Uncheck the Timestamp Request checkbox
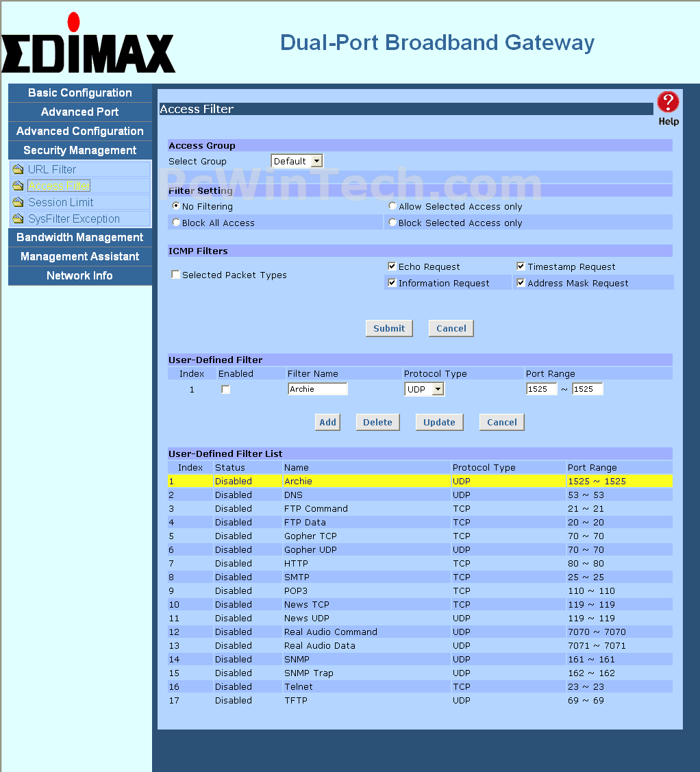 (521, 266)
